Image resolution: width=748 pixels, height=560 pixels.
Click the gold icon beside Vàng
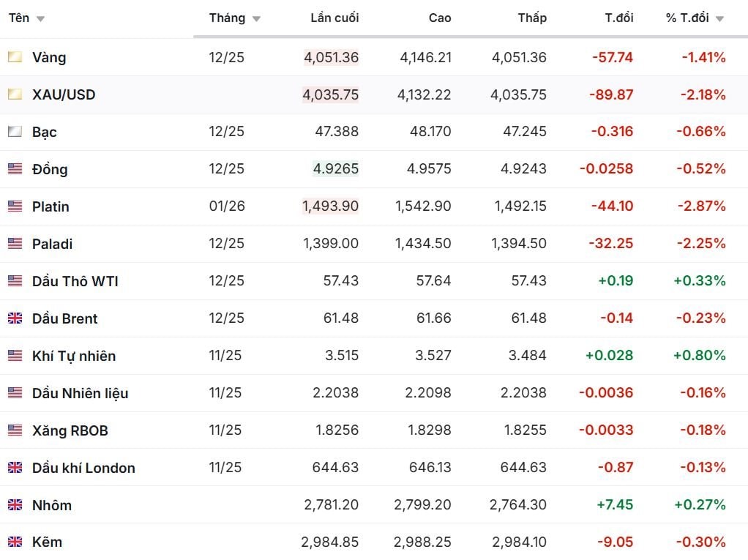coord(15,57)
